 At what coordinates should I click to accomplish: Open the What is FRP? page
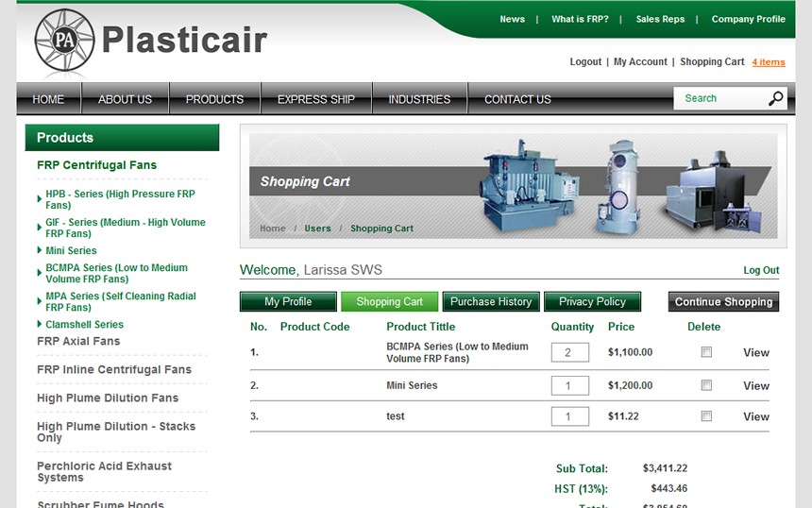click(580, 19)
